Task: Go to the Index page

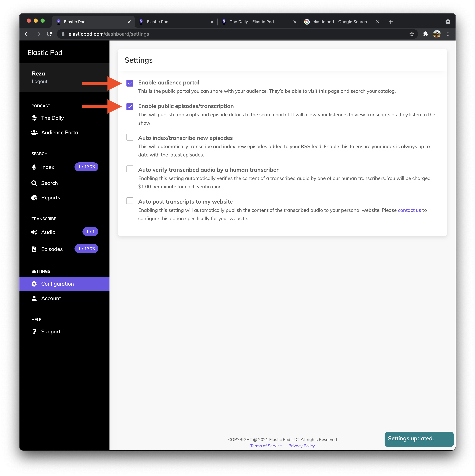Action: 48,167
